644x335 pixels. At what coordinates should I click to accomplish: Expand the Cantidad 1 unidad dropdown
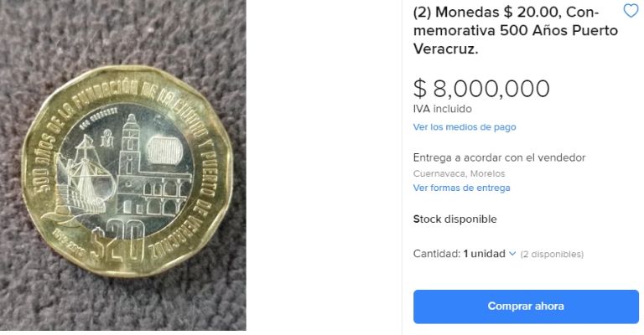click(490, 254)
